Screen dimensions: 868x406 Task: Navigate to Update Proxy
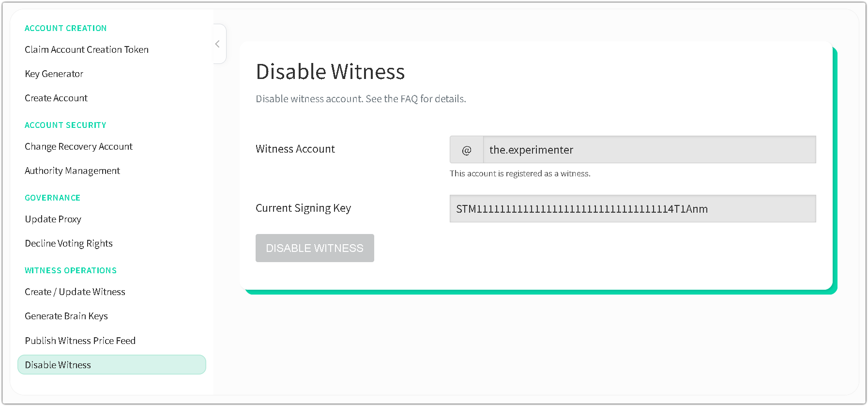pyautogui.click(x=53, y=219)
